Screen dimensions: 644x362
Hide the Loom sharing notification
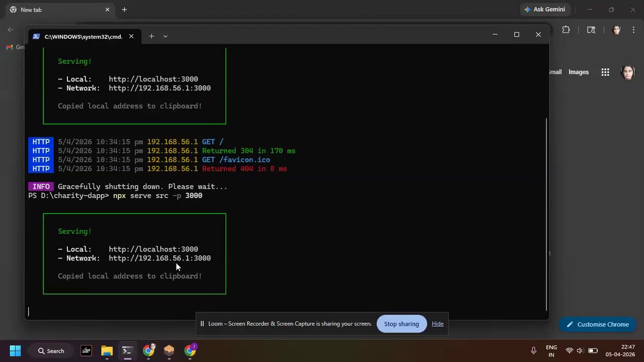pos(438,324)
